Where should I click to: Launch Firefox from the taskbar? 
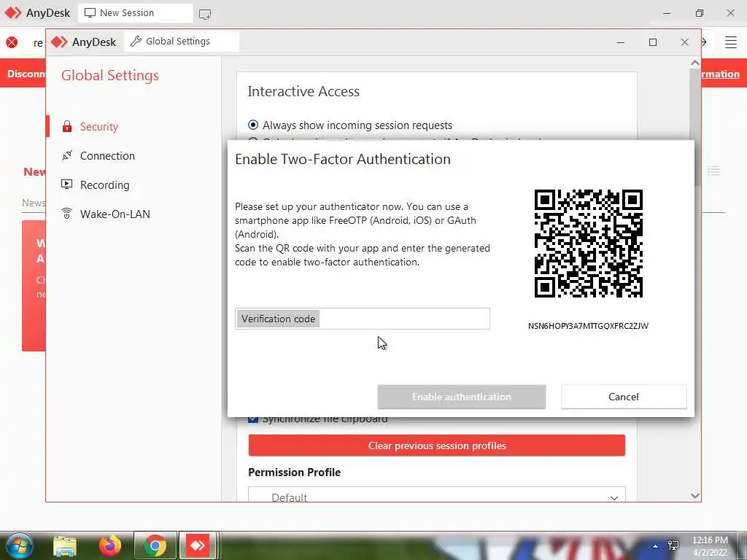(110, 545)
